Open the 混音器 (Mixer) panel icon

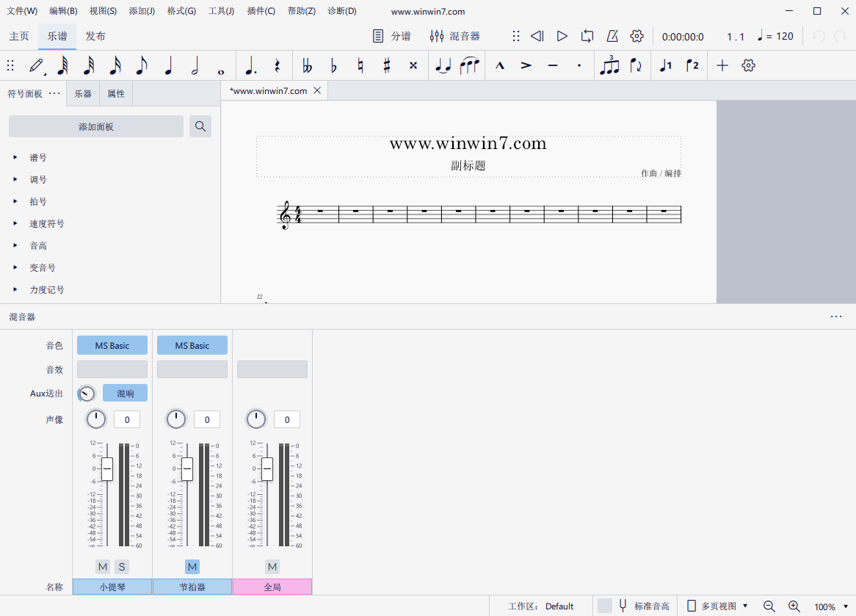click(436, 35)
